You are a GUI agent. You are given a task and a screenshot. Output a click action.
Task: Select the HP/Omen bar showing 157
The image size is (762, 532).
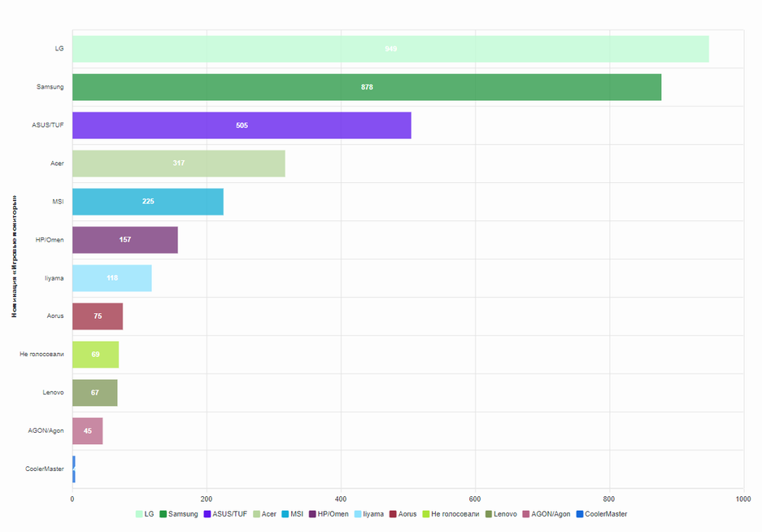(x=125, y=240)
